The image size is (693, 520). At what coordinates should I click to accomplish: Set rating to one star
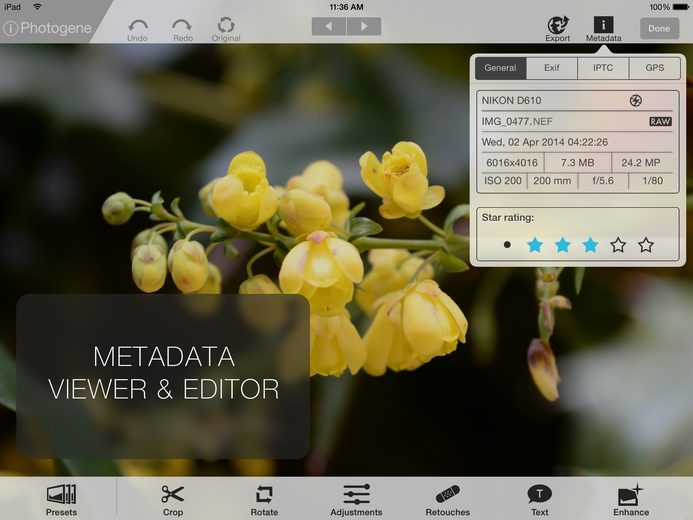pos(535,244)
